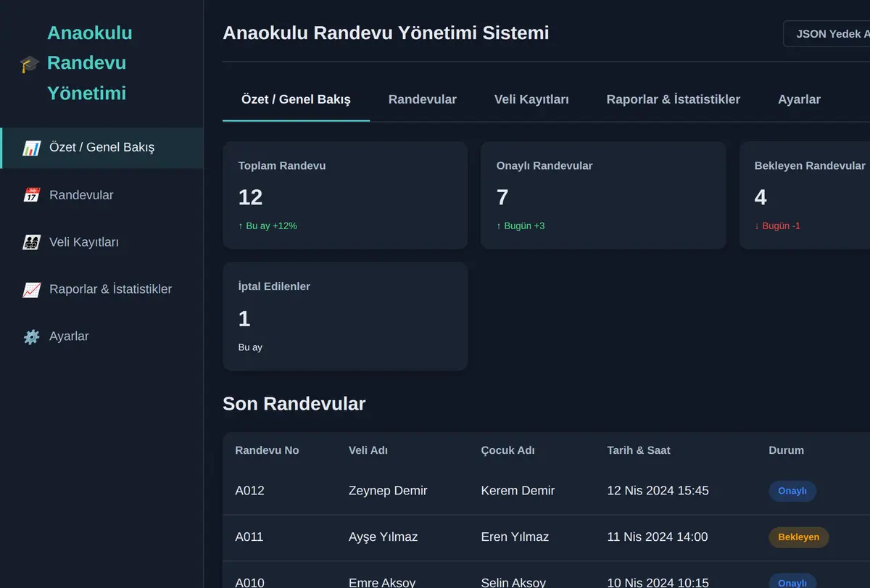Viewport: 870px width, 588px height.
Task: Click the Çocuk Adı column header
Action: pyautogui.click(x=508, y=450)
